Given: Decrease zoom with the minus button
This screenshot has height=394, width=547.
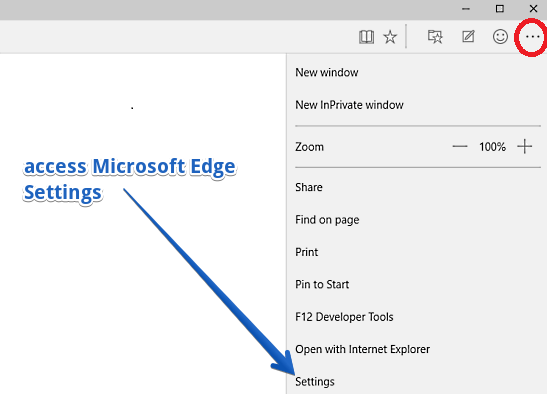Looking at the screenshot, I should pyautogui.click(x=459, y=147).
